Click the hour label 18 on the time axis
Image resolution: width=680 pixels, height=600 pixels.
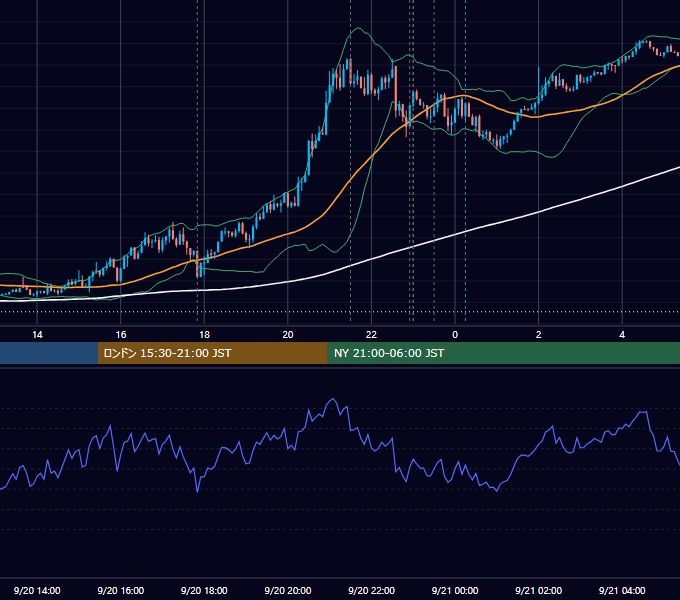(204, 335)
